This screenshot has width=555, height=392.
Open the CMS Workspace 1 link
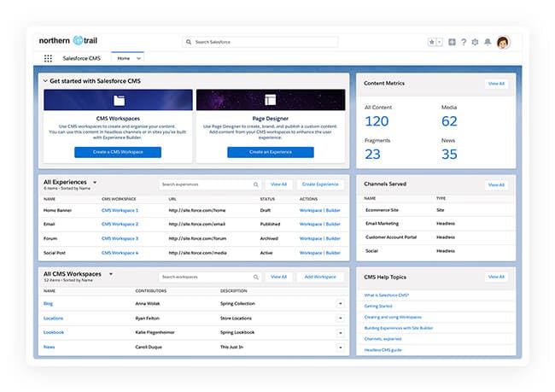coord(120,210)
